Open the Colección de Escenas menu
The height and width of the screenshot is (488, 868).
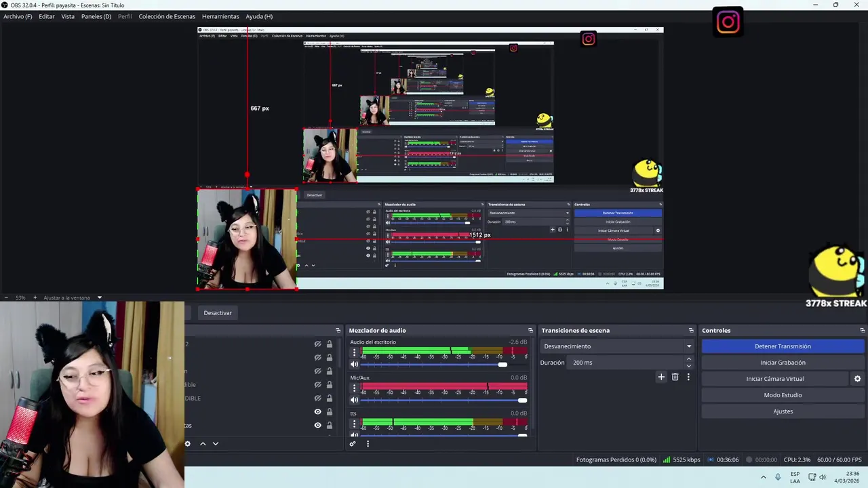coord(167,16)
